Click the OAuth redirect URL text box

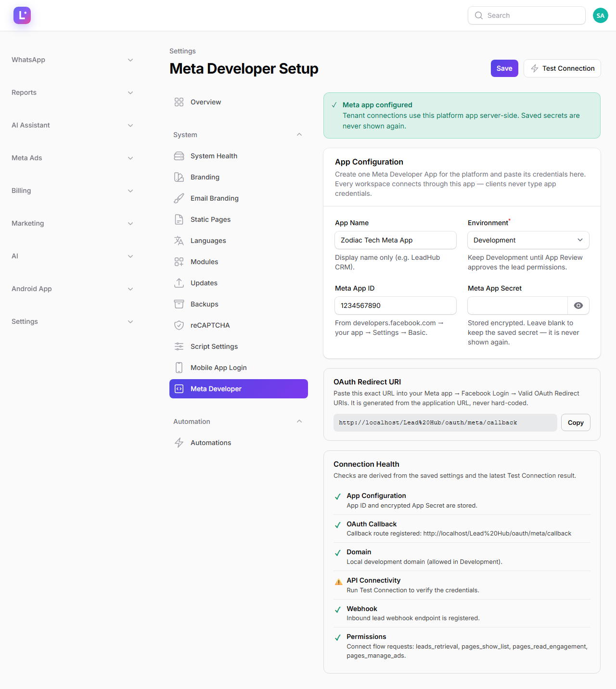click(x=445, y=422)
